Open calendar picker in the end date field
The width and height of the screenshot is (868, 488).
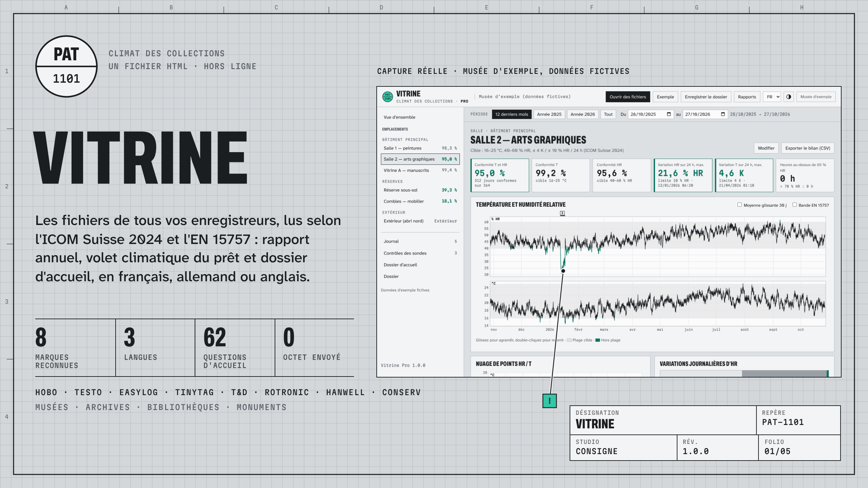pos(723,114)
